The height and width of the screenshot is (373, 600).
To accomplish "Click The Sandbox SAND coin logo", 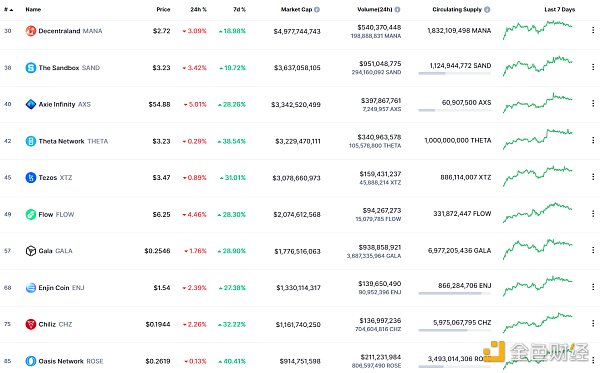I will 31,68.
